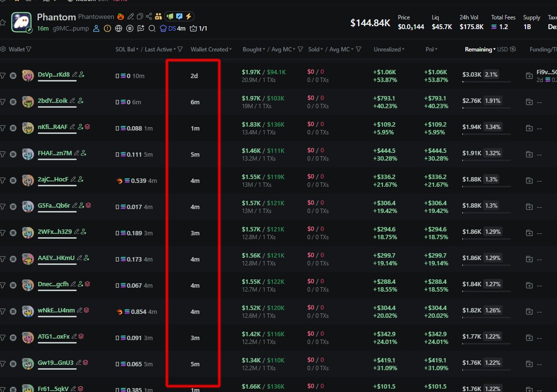Toggle the USD currency switch in Remaining header

tap(513, 49)
